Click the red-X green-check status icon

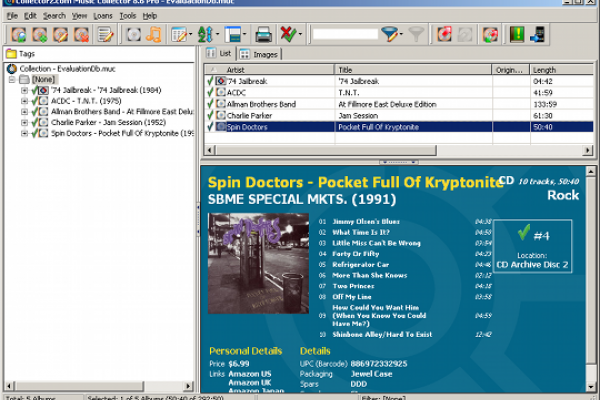(288, 35)
